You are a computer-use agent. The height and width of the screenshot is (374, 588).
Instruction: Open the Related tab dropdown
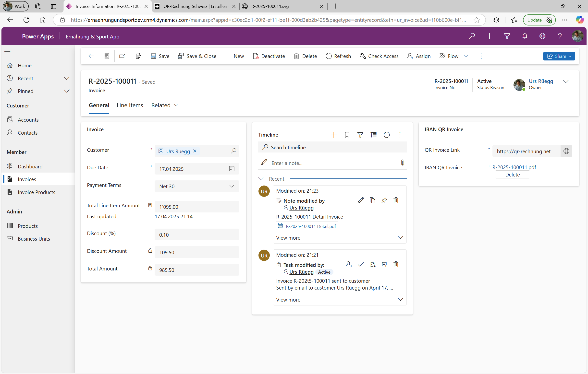[x=165, y=105]
